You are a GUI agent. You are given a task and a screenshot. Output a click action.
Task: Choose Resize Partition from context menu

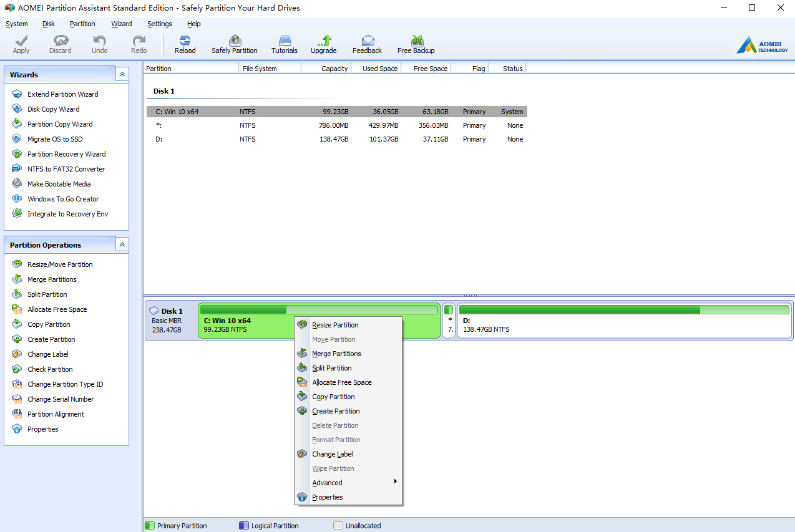(x=348, y=325)
